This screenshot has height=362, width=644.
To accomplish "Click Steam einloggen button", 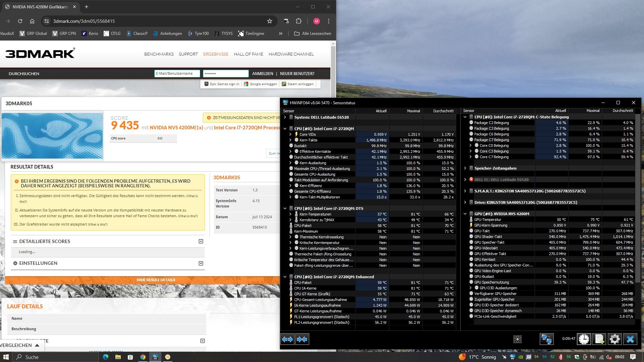I will coord(298,84).
